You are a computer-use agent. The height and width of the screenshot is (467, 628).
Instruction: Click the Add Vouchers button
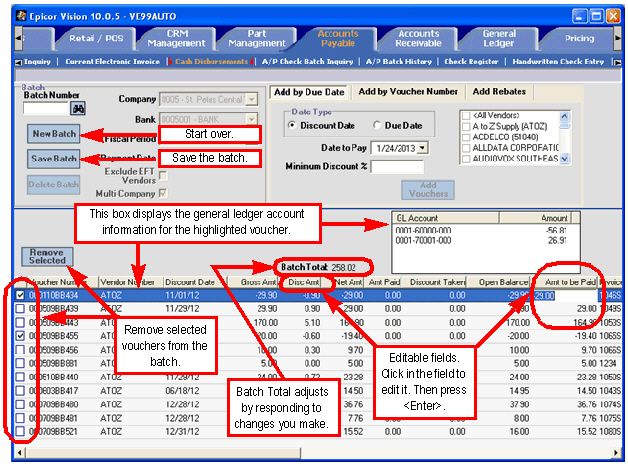click(428, 189)
